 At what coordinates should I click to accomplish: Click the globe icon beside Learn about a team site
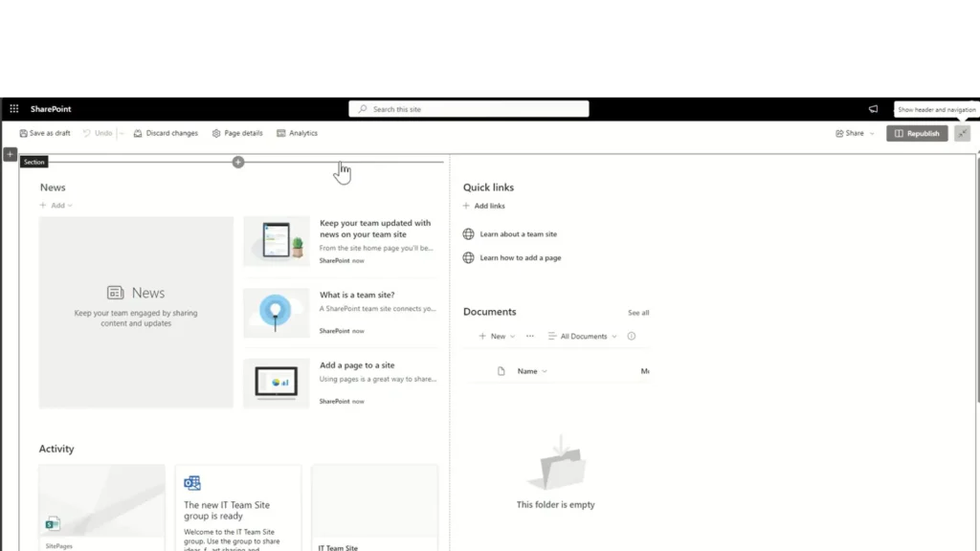468,233
